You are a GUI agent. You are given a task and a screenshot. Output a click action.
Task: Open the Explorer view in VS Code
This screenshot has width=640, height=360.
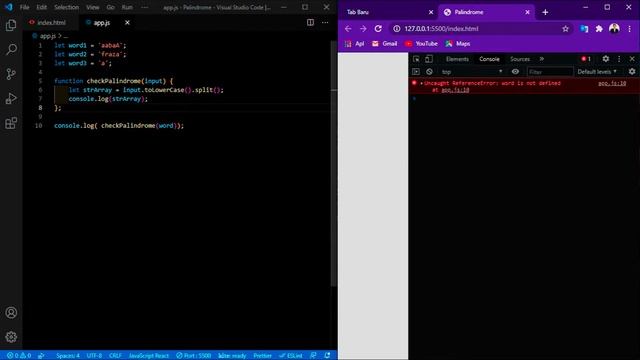tap(11, 25)
